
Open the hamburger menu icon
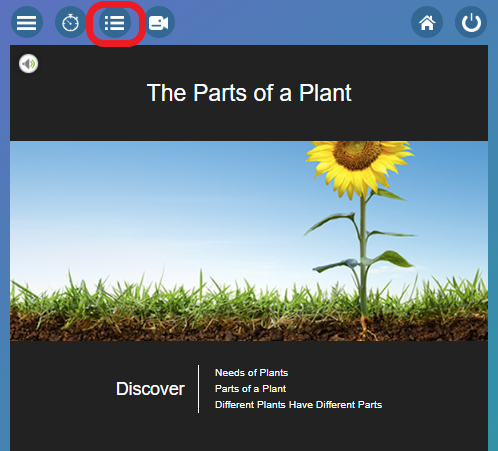tap(27, 23)
